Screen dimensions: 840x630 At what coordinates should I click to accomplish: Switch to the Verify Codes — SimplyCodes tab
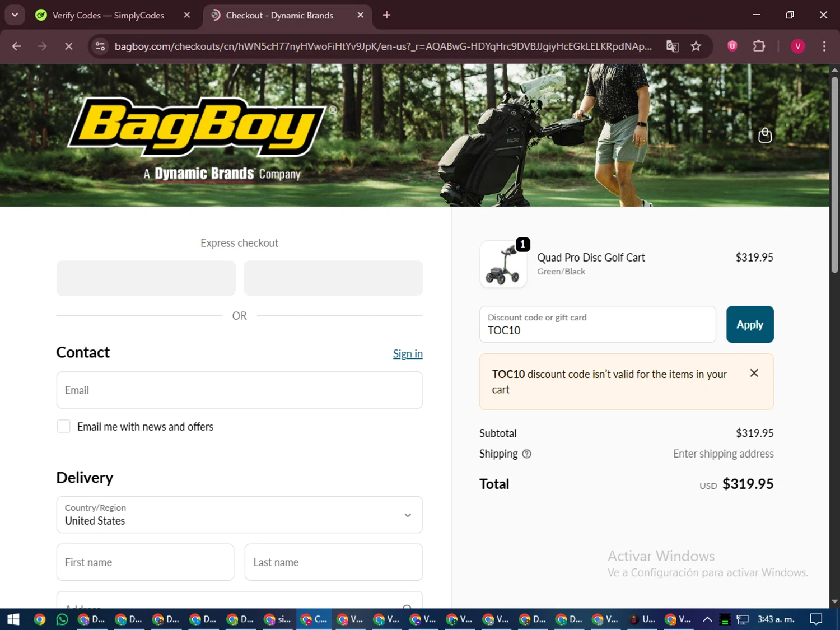tap(108, 15)
